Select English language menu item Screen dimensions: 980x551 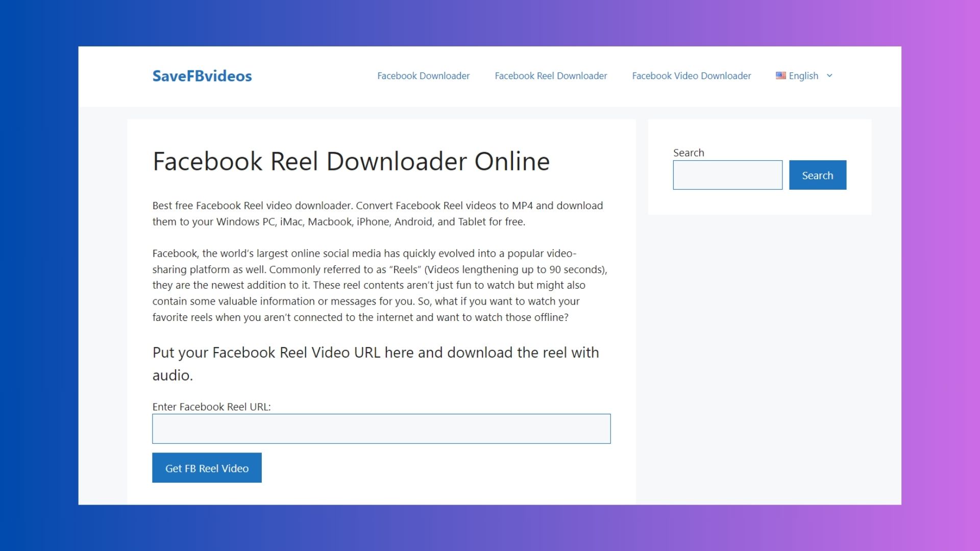coord(803,76)
